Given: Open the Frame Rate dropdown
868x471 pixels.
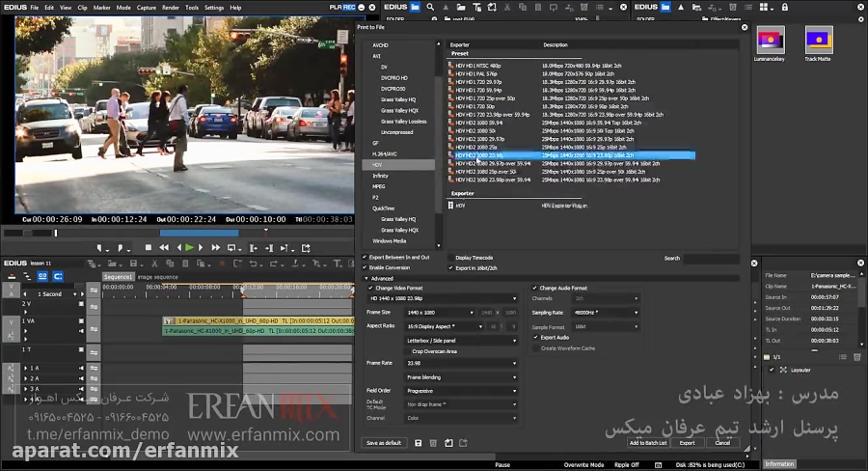Looking at the screenshot, I should tap(461, 364).
